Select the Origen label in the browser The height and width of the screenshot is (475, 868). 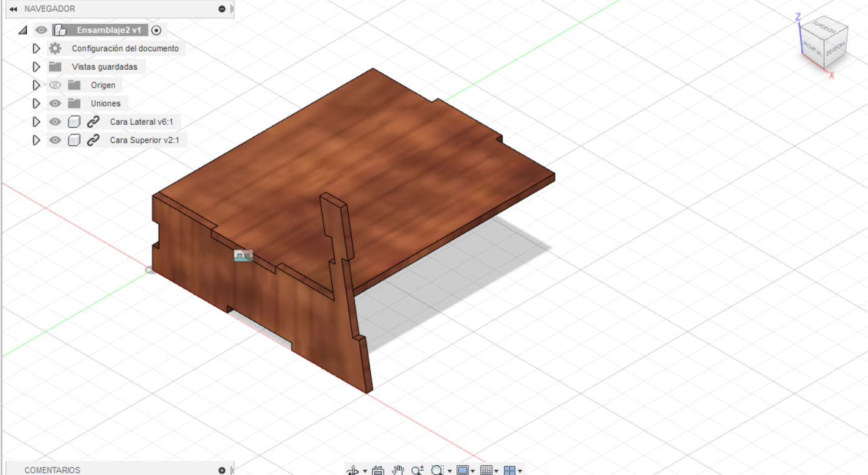(x=103, y=85)
